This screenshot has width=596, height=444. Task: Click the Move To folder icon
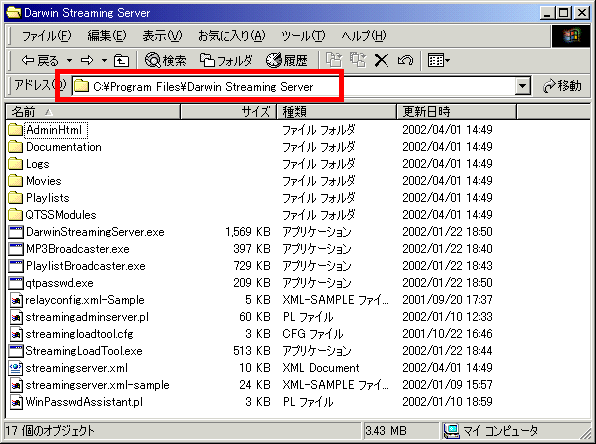[334, 60]
